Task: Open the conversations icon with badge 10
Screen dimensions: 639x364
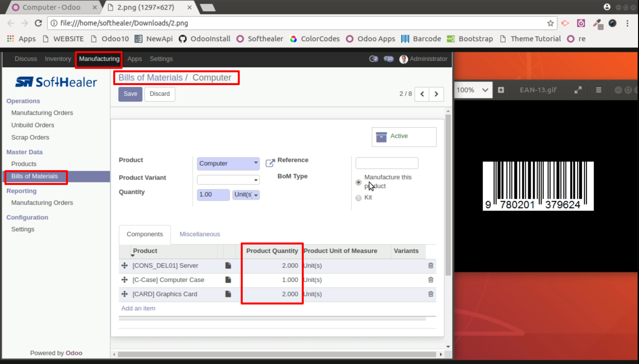Action: click(x=388, y=59)
